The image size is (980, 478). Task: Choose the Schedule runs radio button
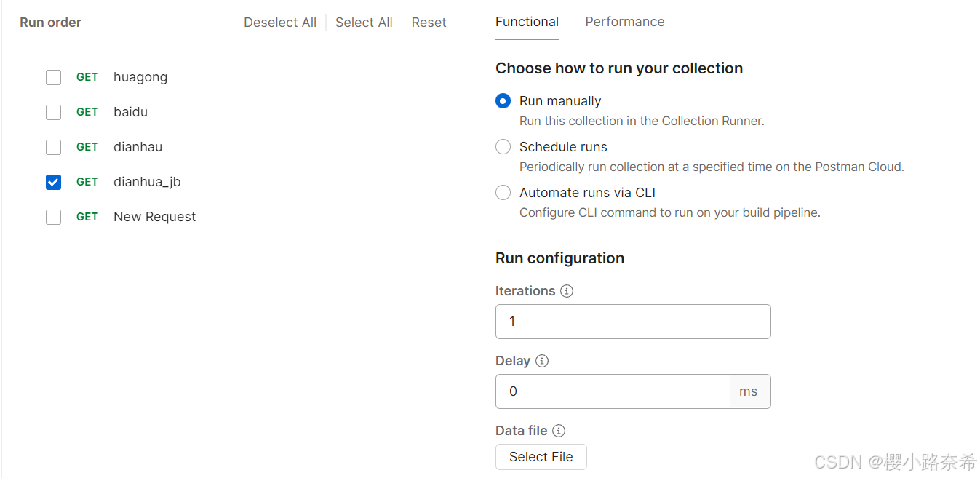click(503, 147)
